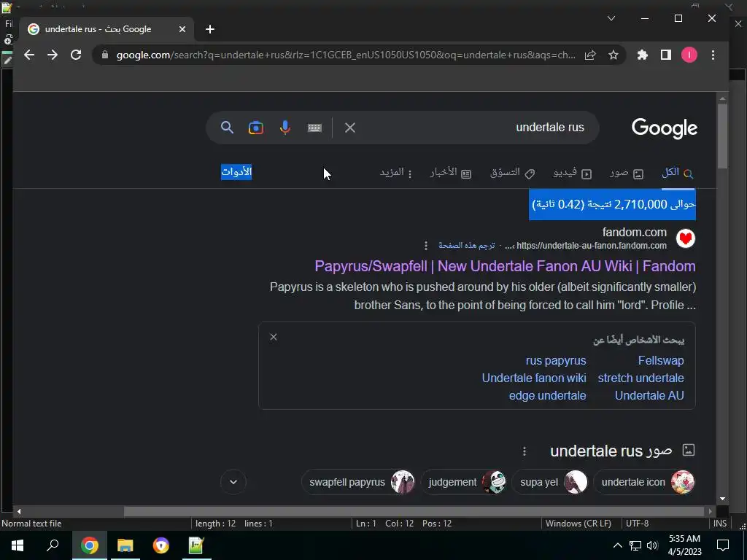
Task: Click the 'UTF-8' encoding status field
Action: [637, 524]
